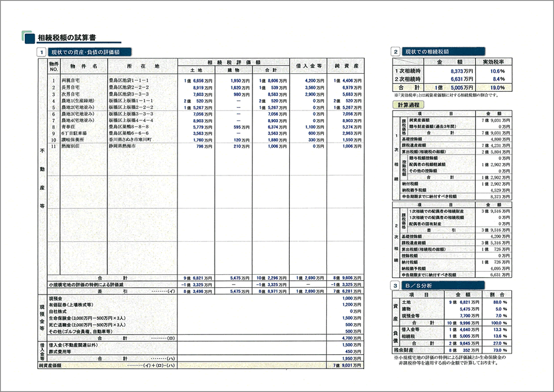Click the section number 2 badge
The width and height of the screenshot is (554, 392).
(x=396, y=51)
